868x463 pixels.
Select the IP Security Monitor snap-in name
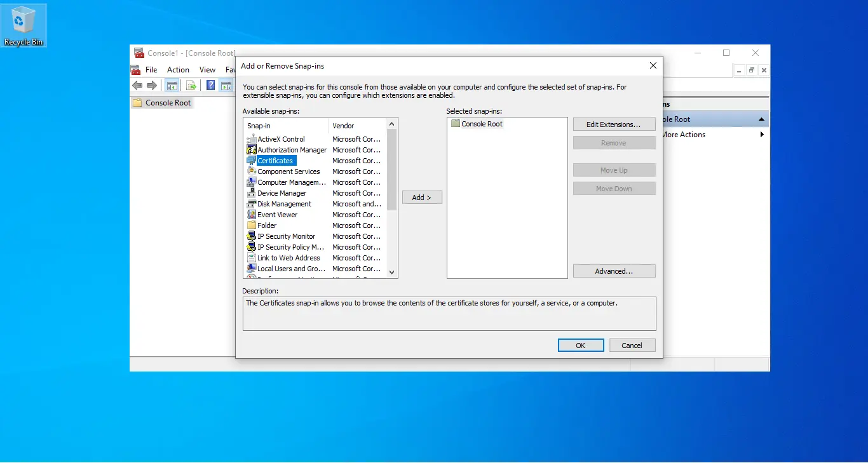coord(286,236)
